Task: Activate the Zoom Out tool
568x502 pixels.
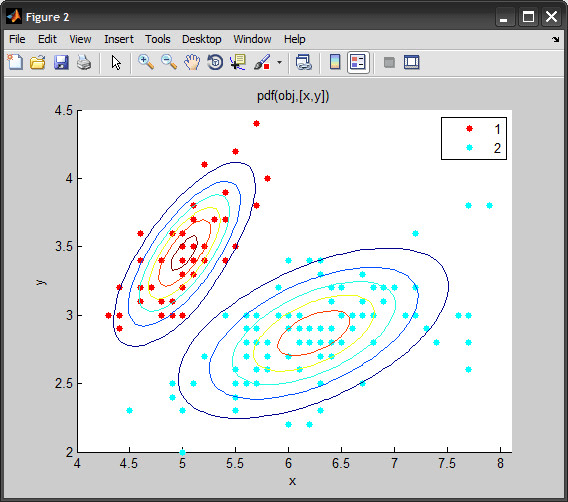Action: tap(169, 62)
